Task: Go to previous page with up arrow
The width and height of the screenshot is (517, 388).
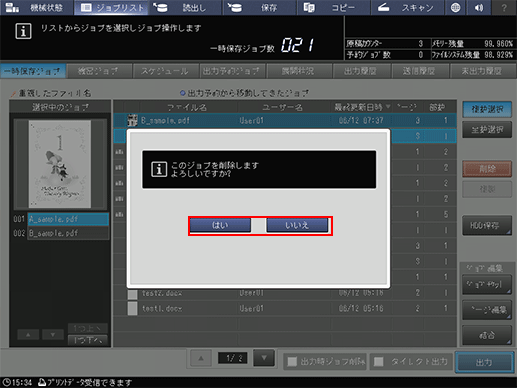Action: [201, 358]
